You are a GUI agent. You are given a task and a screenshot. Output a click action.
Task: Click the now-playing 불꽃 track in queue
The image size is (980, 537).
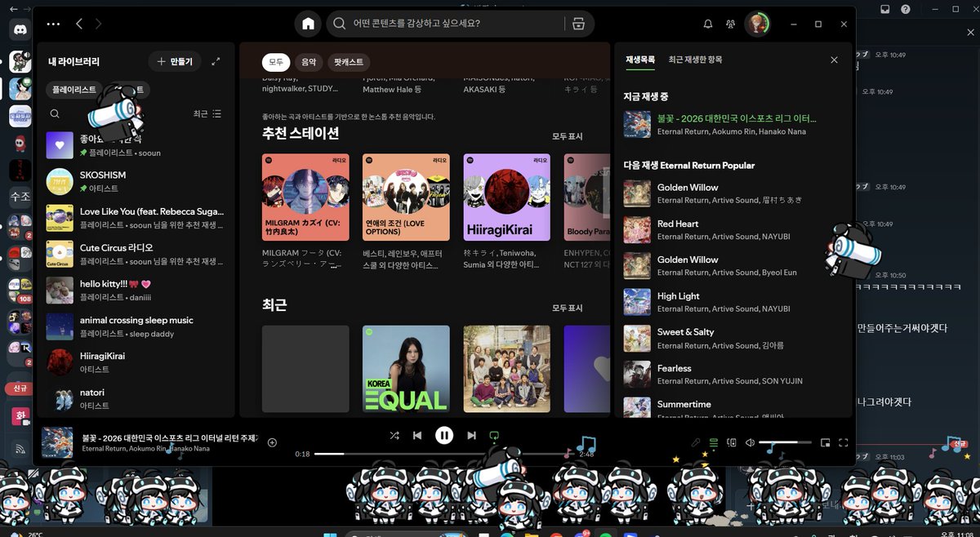point(732,124)
